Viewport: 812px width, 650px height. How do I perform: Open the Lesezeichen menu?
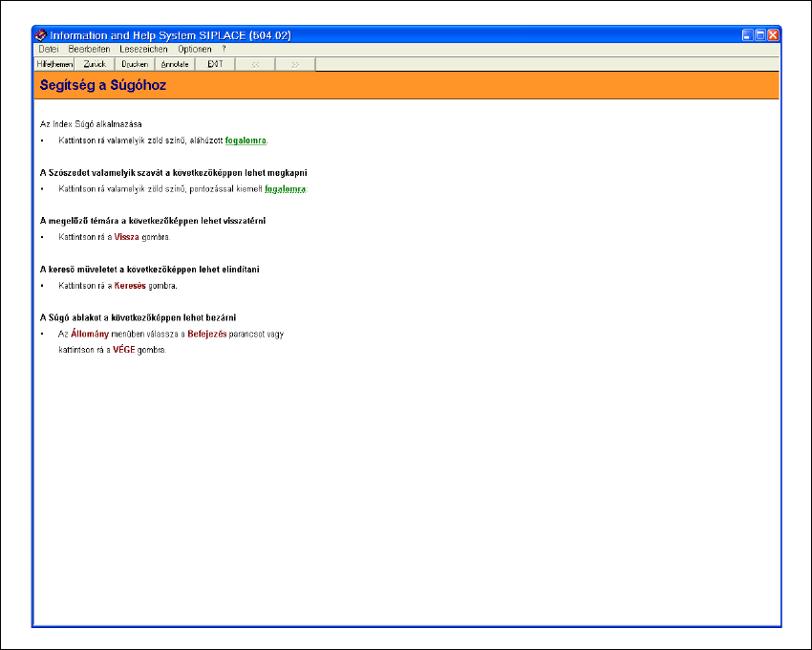[143, 50]
